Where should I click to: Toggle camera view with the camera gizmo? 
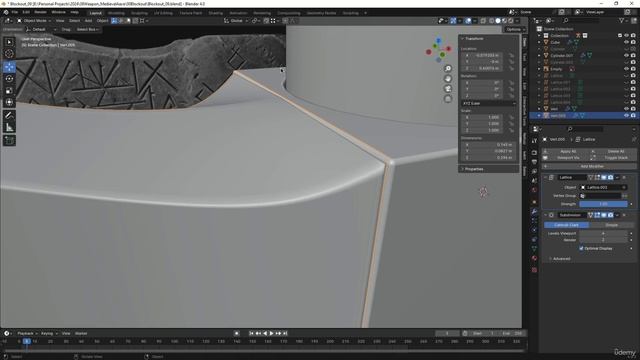point(448,89)
